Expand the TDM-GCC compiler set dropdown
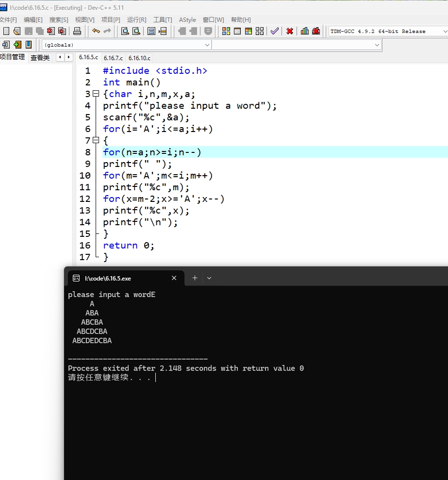448x480 pixels. point(445,31)
